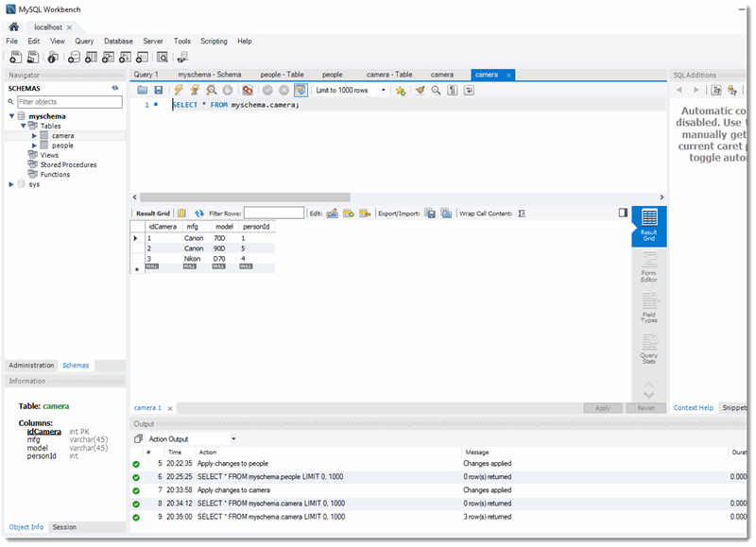Viewport: 756px width, 547px height.
Task: Toggle word wrap in query editor
Action: 469,90
